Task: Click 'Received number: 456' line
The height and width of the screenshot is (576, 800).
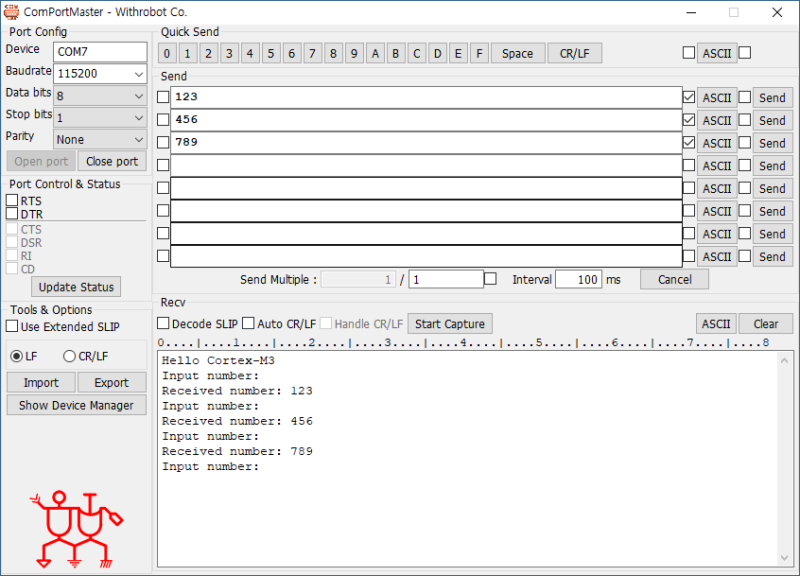Action: (x=237, y=421)
